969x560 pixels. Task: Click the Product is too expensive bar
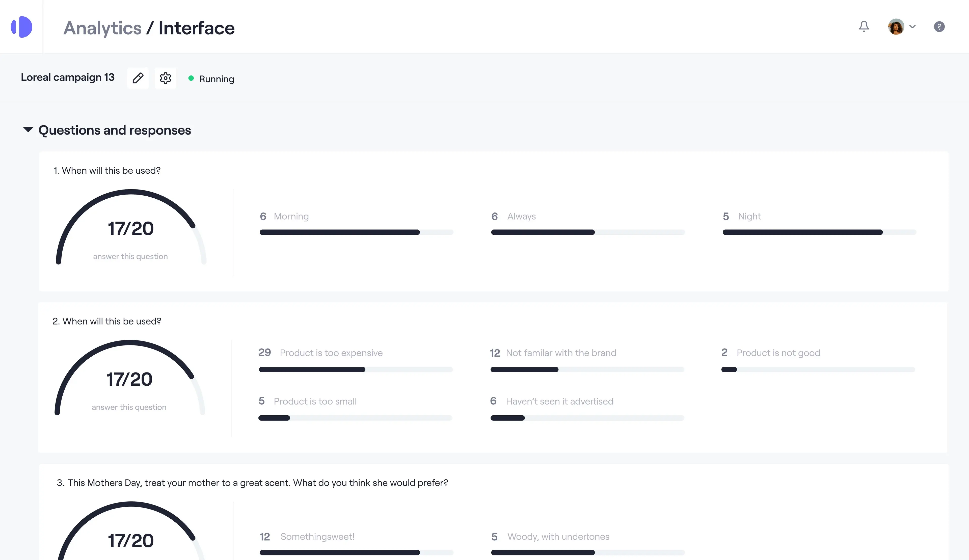356,370
